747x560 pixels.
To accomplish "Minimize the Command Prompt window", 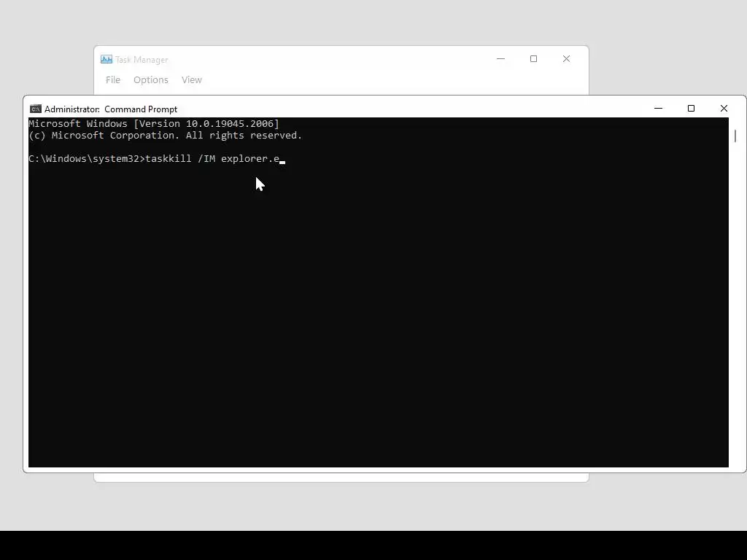I will [659, 109].
